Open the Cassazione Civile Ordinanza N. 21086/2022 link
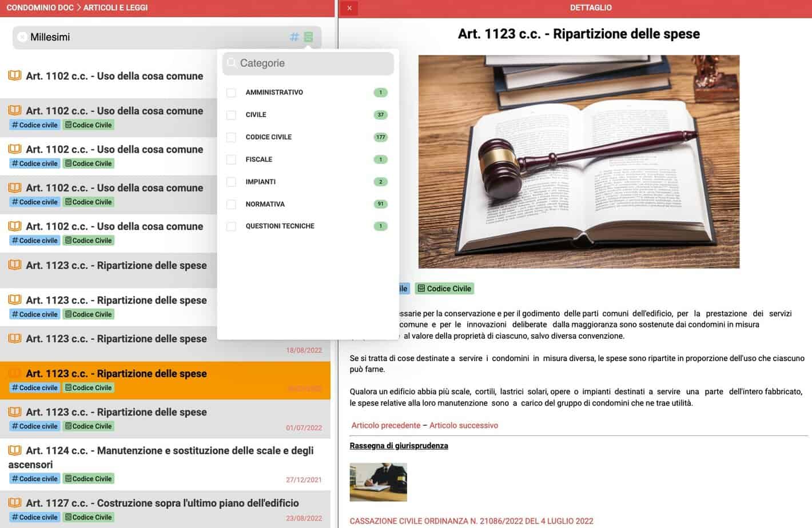This screenshot has width=812, height=528. [x=471, y=521]
